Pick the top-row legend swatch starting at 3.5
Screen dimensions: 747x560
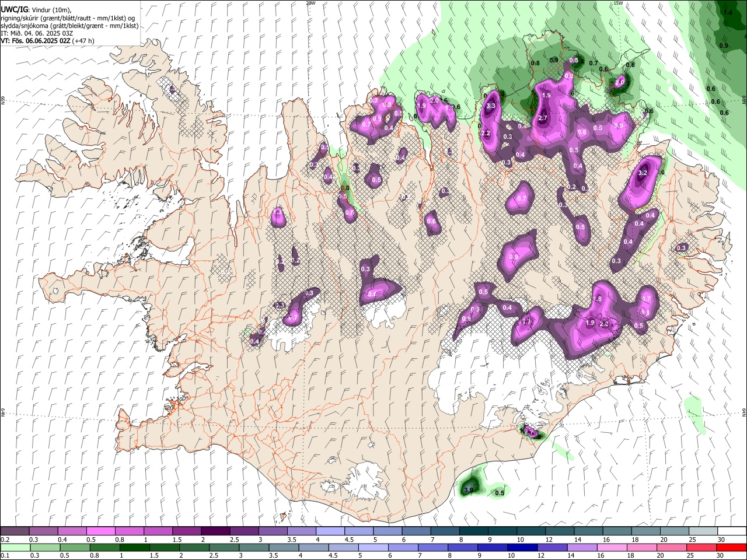(302, 531)
